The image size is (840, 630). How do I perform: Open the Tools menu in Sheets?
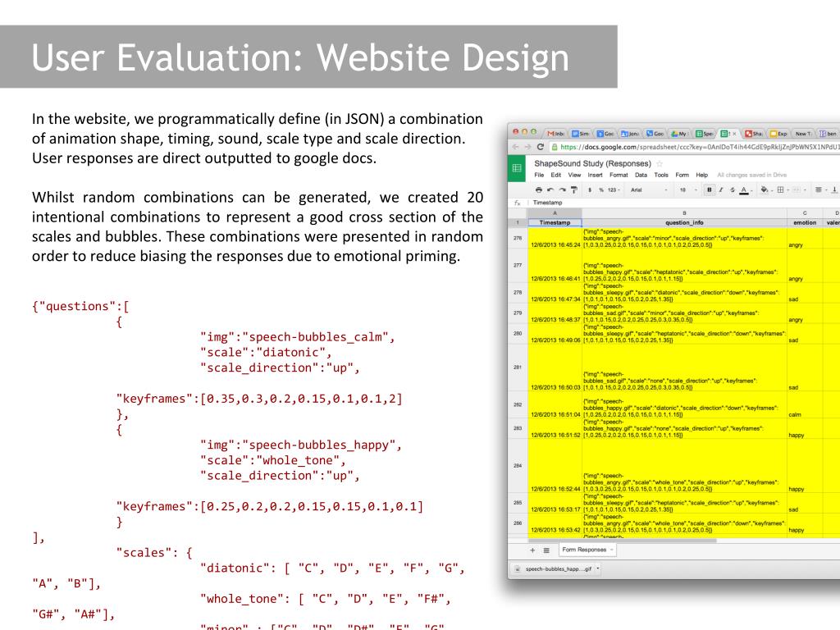click(x=661, y=176)
